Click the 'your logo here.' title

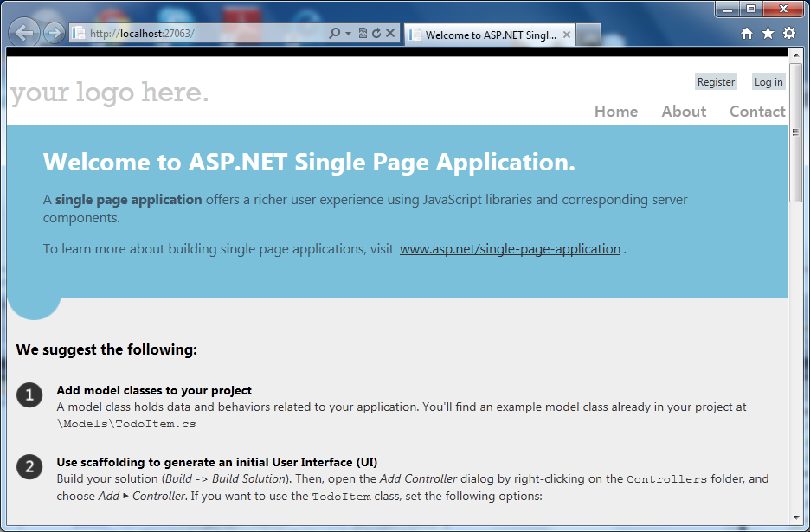pyautogui.click(x=110, y=93)
